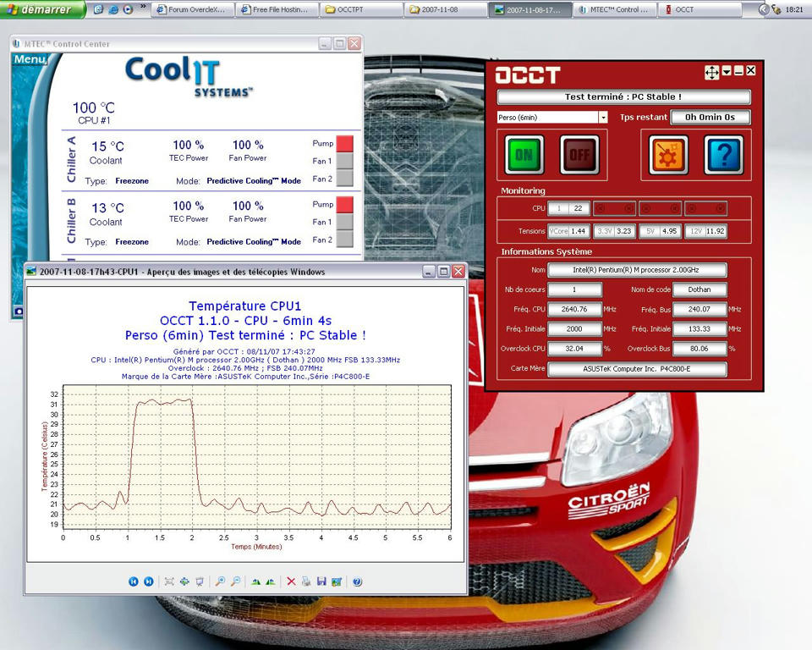Click the system tray clock 18:21
The image size is (812, 650).
[794, 9]
